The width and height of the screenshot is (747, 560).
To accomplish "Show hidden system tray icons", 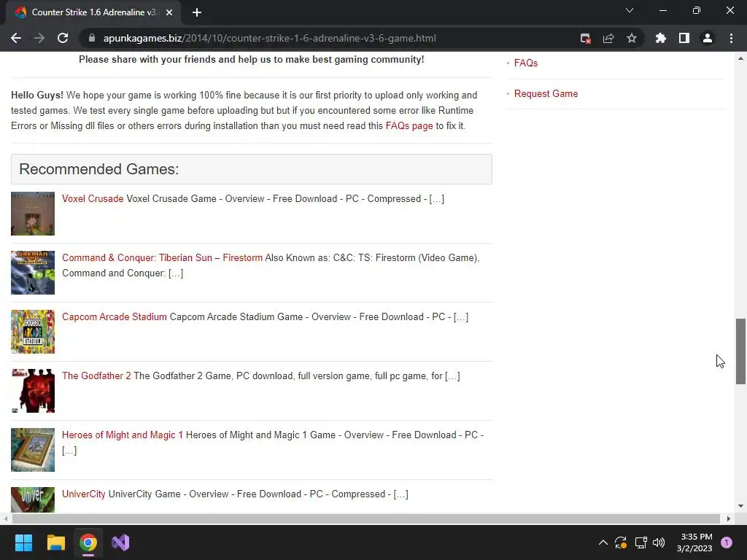I will pyautogui.click(x=603, y=542).
